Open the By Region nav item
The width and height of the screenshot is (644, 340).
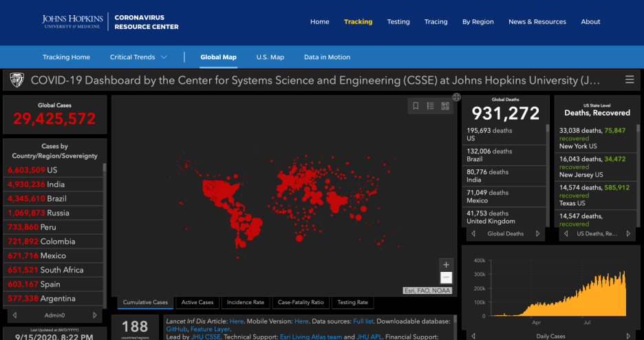pyautogui.click(x=478, y=22)
